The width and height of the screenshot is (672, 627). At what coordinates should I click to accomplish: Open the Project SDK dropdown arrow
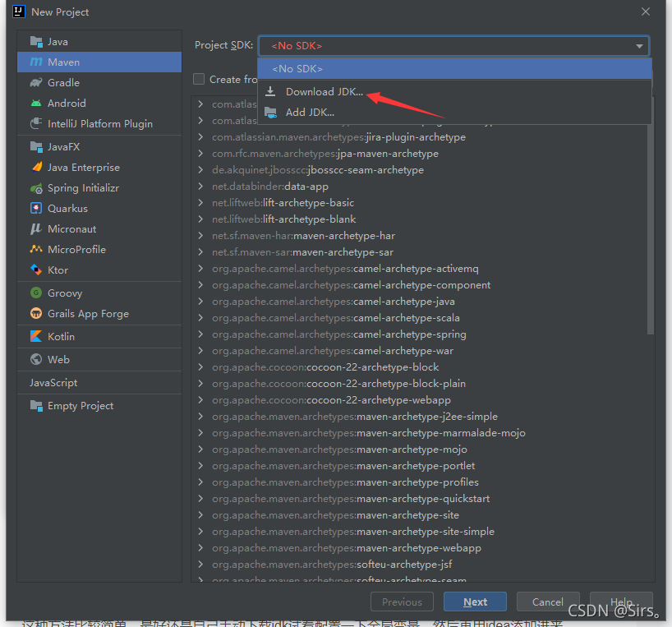pyautogui.click(x=639, y=46)
